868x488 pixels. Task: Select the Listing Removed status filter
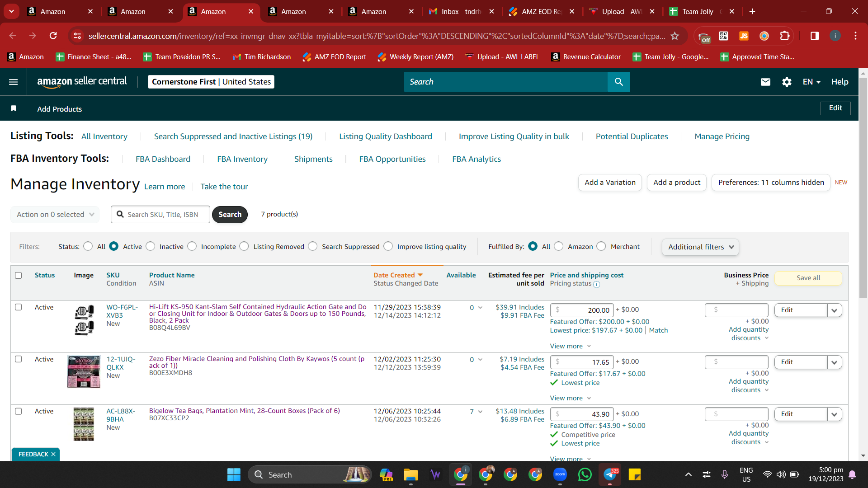coord(244,246)
